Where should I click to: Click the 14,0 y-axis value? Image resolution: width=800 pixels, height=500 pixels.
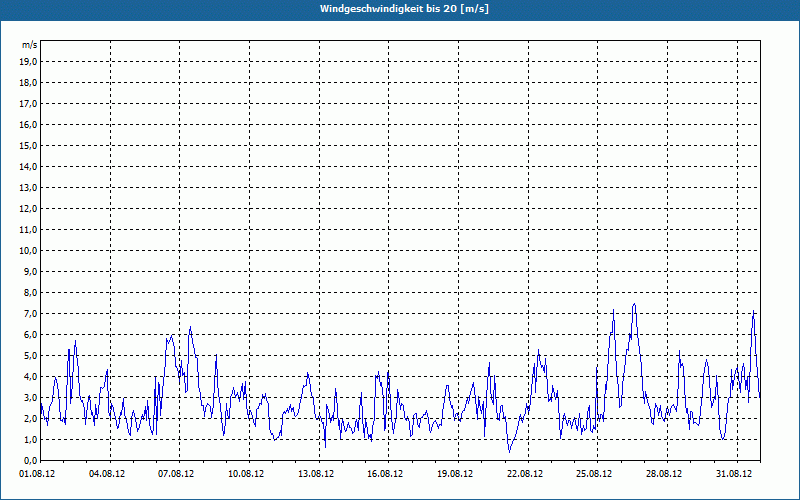[x=28, y=166]
